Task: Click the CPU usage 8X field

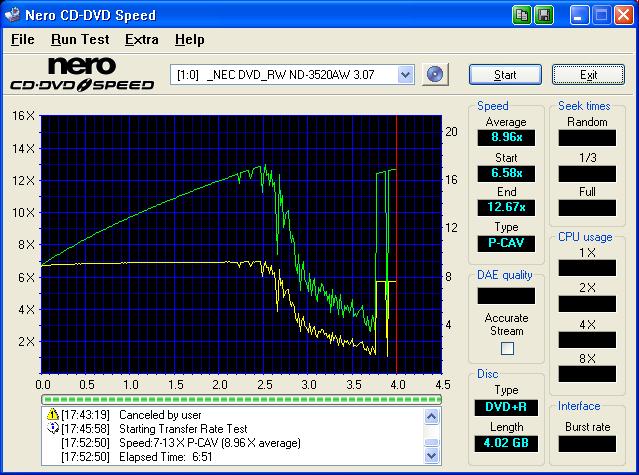Action: (x=587, y=374)
